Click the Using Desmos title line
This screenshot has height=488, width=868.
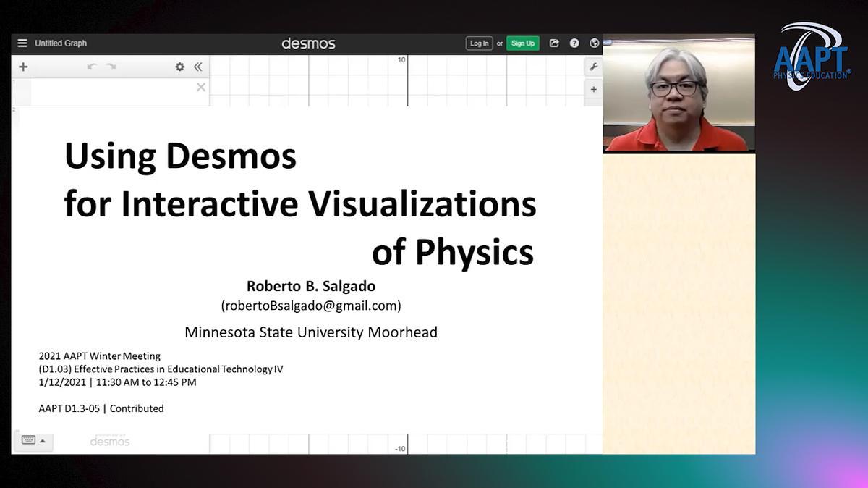[x=181, y=156]
